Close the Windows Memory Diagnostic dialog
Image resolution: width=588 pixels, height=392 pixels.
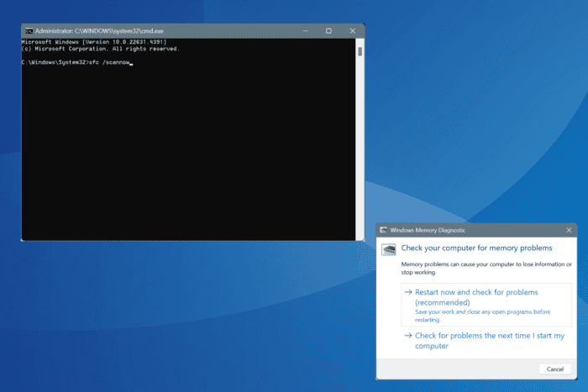click(569, 230)
